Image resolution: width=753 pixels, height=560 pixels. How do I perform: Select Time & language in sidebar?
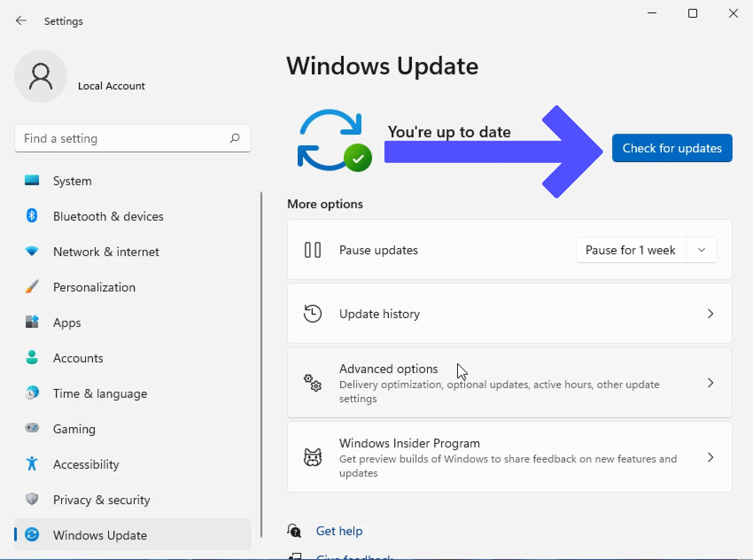(100, 393)
